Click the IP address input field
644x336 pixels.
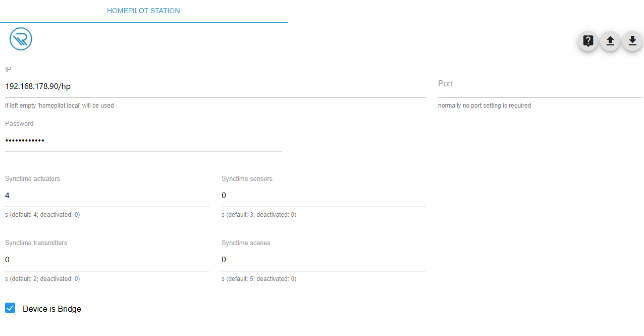click(x=215, y=86)
